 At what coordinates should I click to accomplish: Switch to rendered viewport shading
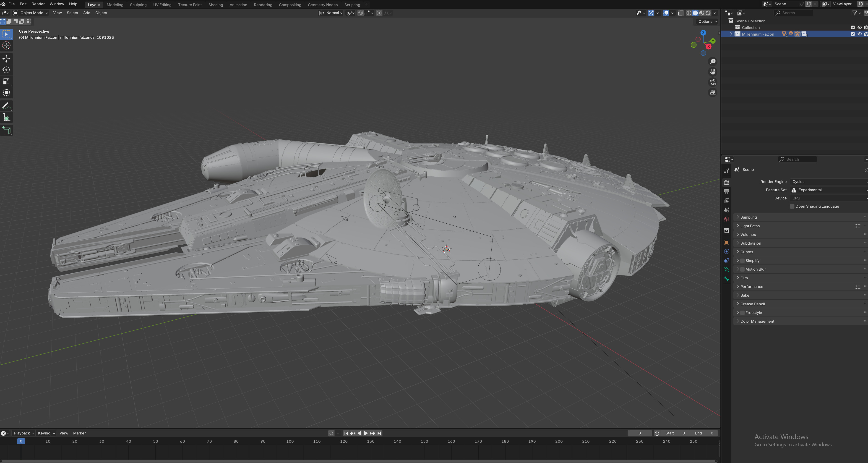[708, 13]
